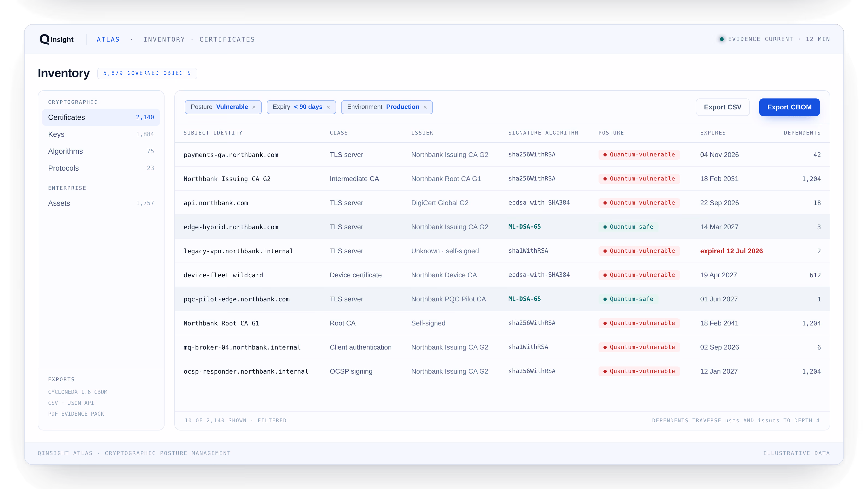Screen dimensions: 868x489
Task: Remove the Expiry under 90 days filter
Action: click(x=328, y=107)
